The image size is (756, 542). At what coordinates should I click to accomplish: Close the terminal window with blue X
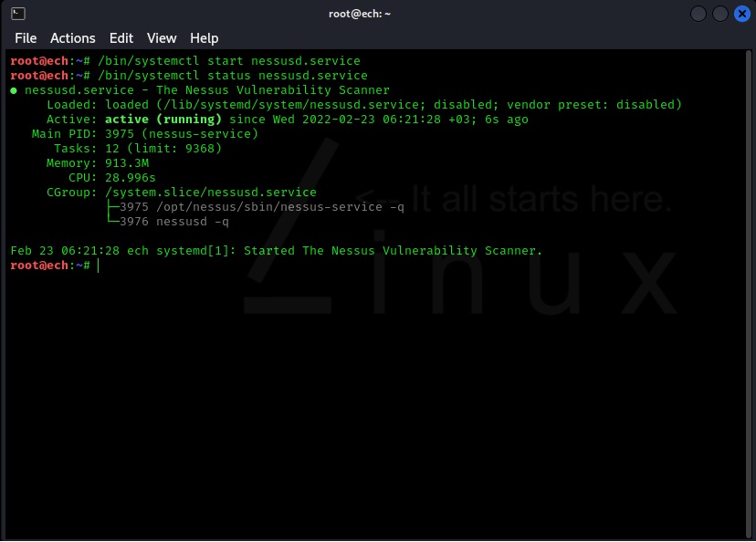[742, 14]
